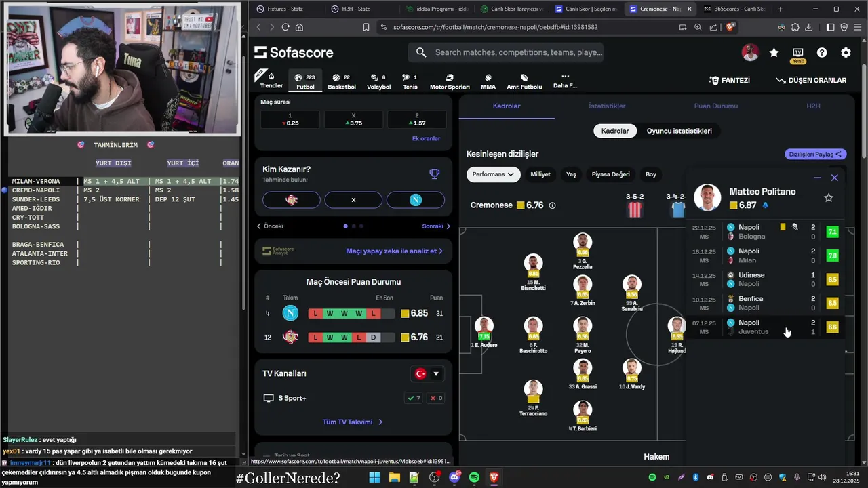Expand the Daha Fazla sports menu
The image size is (868, 488).
tap(565, 81)
